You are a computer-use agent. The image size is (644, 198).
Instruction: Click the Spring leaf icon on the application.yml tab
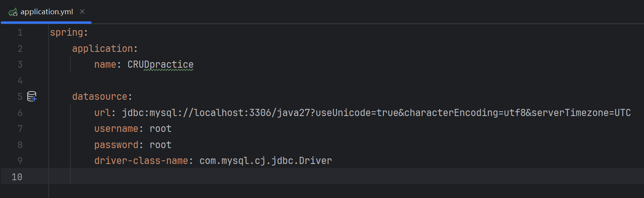[13, 12]
